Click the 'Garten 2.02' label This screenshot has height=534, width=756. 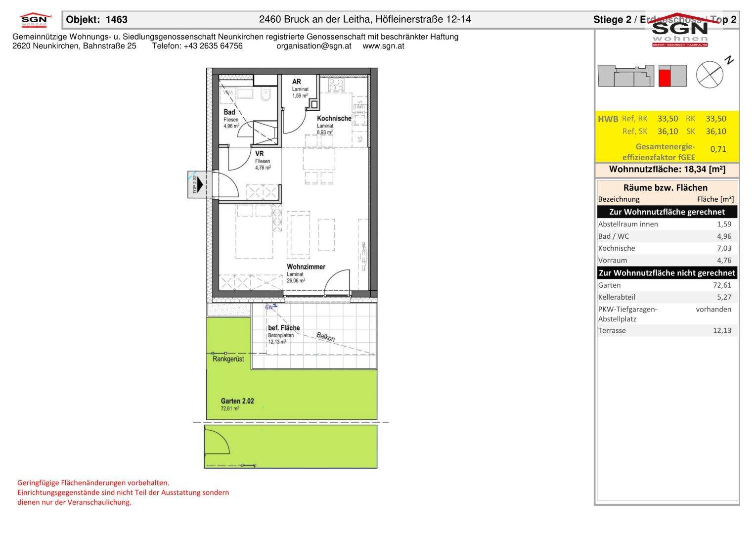coord(237,401)
